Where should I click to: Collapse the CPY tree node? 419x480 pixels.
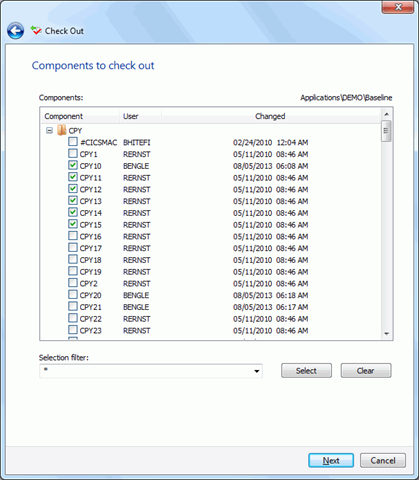point(49,130)
